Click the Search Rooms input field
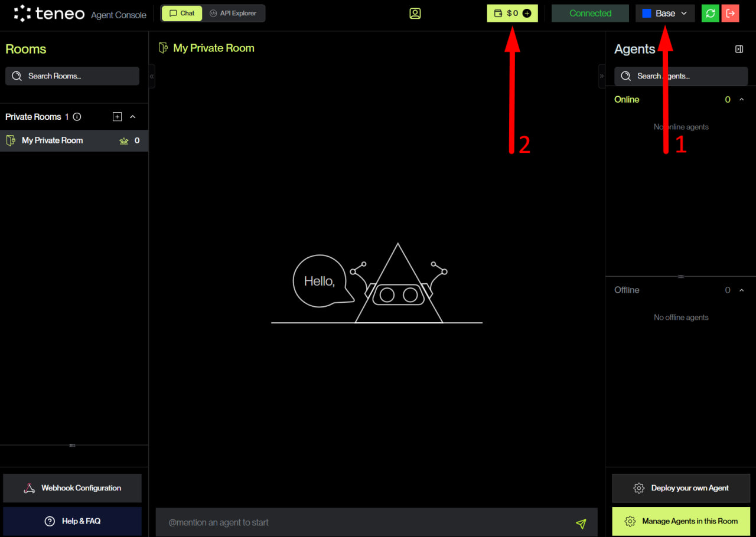Viewport: 756px width, 537px height. (73, 76)
